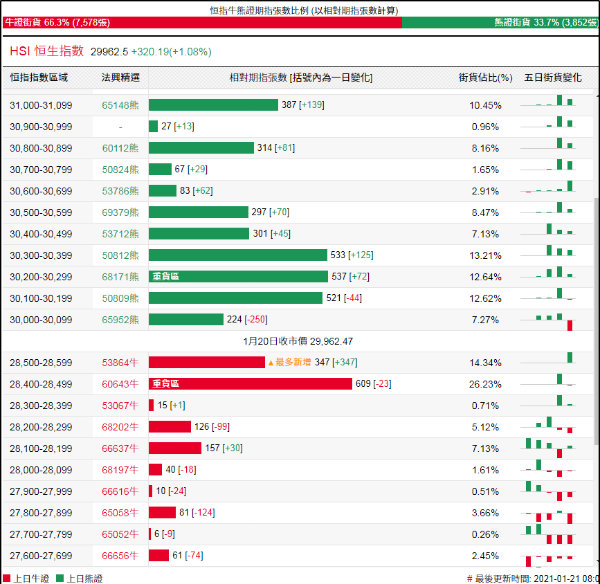Screen dimensions: 600x584
Task: Click the red 上日牛證 legend square
Action: (7, 578)
